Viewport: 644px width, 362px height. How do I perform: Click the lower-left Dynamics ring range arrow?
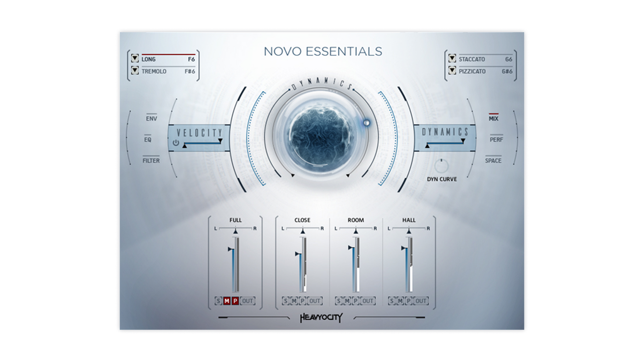[x=293, y=175]
